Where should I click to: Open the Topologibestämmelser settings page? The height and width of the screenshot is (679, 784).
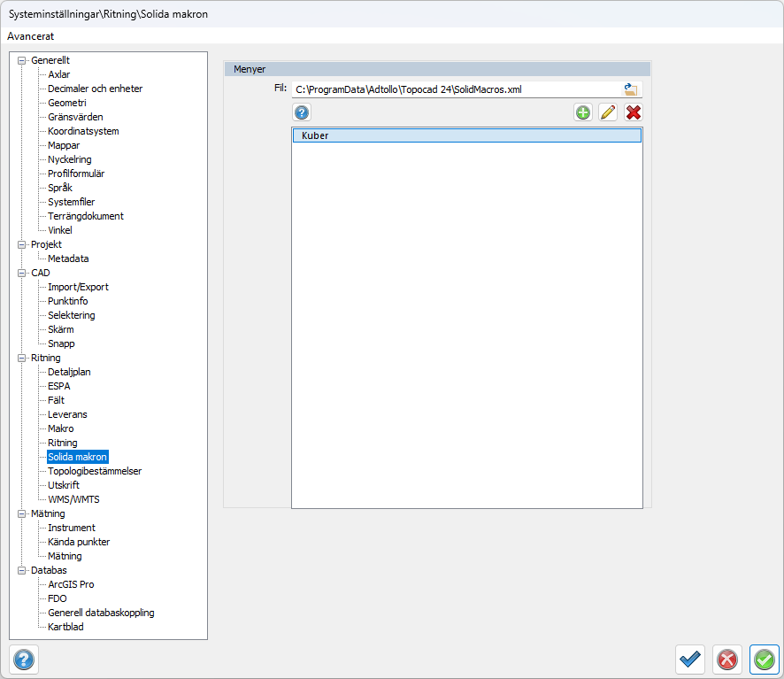pos(95,471)
